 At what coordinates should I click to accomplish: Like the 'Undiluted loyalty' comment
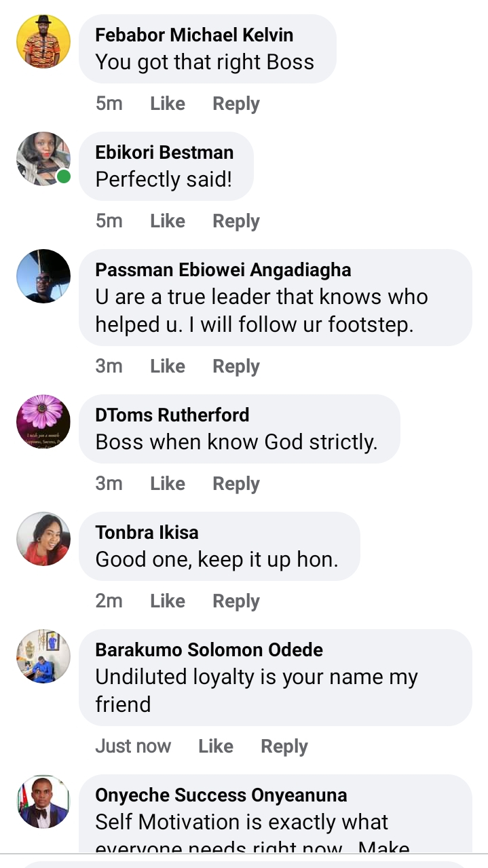[x=216, y=747]
